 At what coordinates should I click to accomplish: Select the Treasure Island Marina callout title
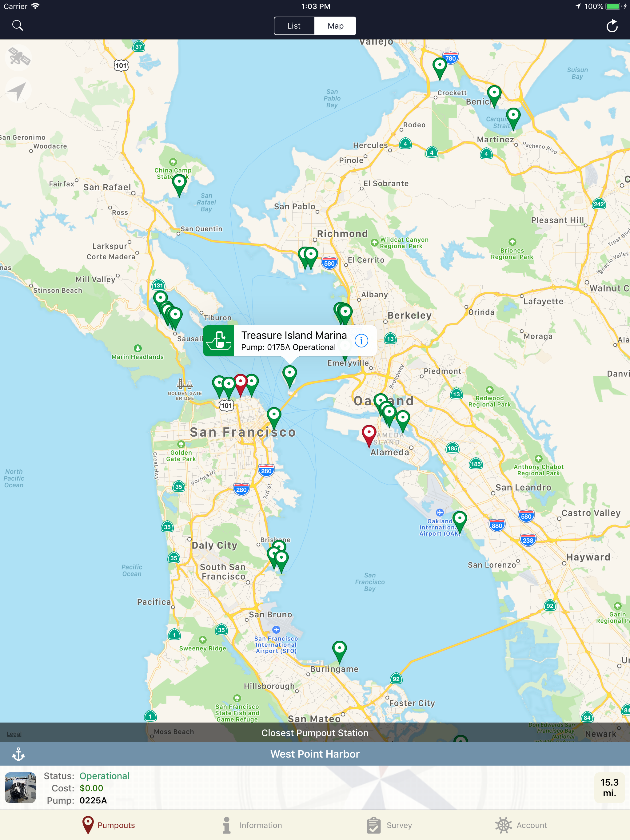(294, 335)
